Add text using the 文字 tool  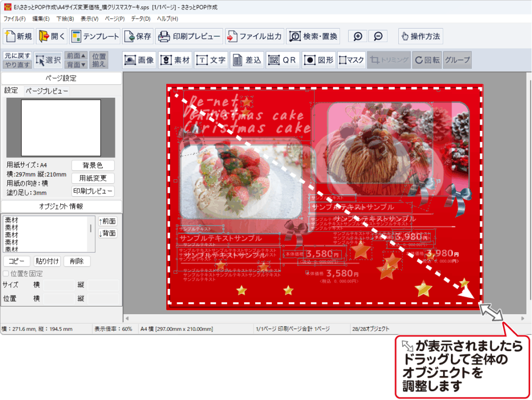211,60
